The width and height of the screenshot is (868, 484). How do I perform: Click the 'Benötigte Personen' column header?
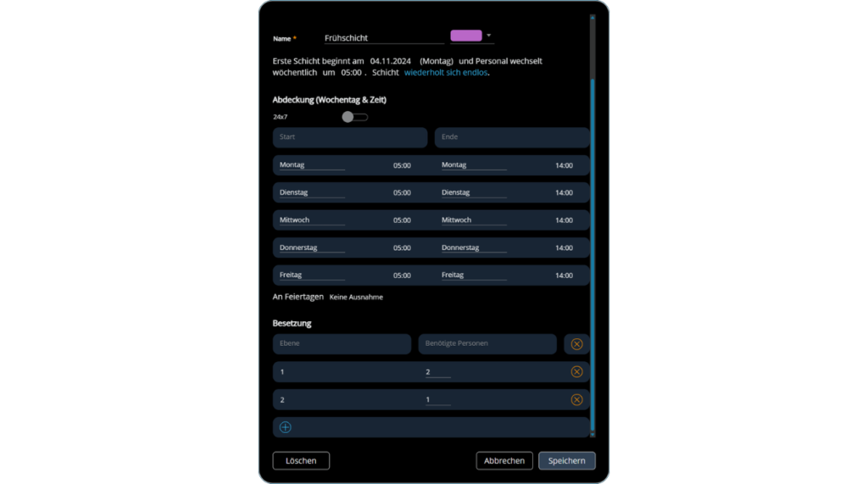(487, 343)
